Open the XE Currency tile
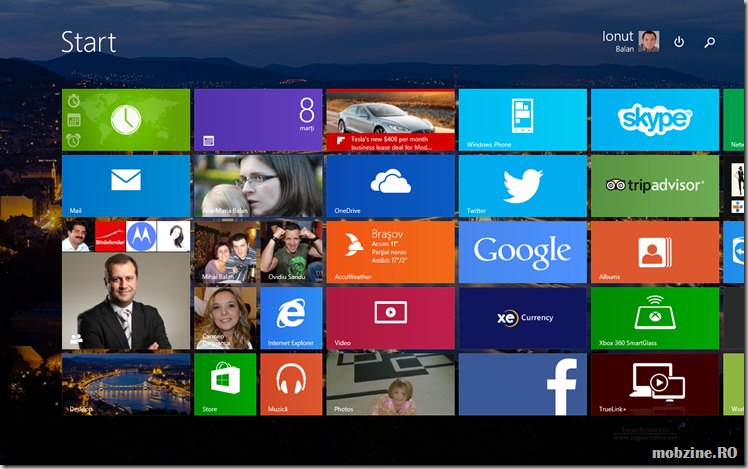 click(522, 318)
